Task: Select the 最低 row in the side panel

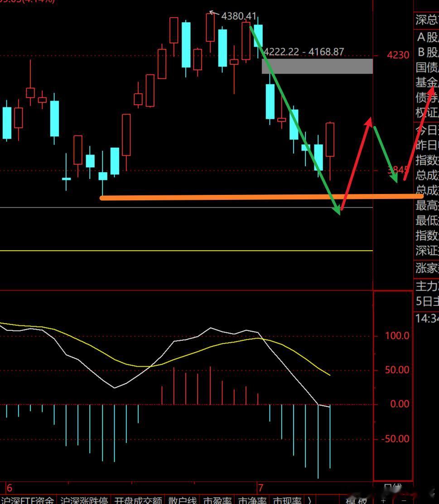Action: point(427,220)
